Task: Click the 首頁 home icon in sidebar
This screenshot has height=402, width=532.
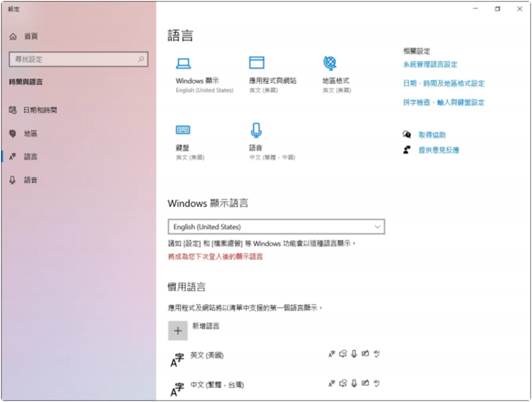Action: 14,36
